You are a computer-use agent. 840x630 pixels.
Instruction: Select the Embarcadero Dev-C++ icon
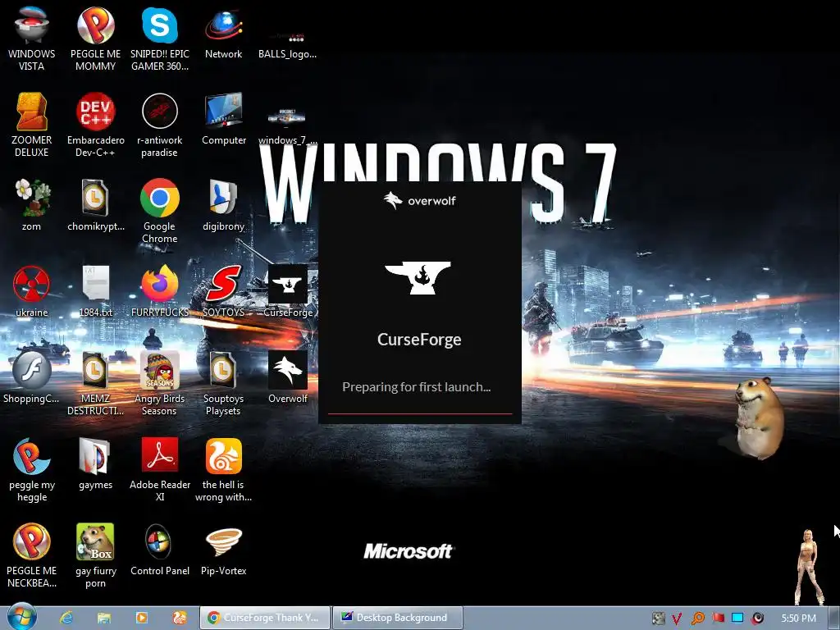95,125
